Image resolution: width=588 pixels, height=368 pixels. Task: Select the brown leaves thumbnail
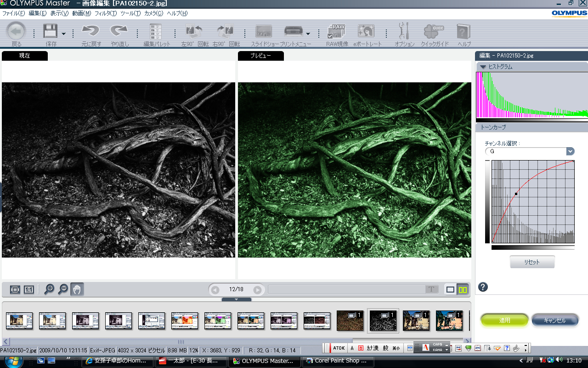click(x=350, y=320)
